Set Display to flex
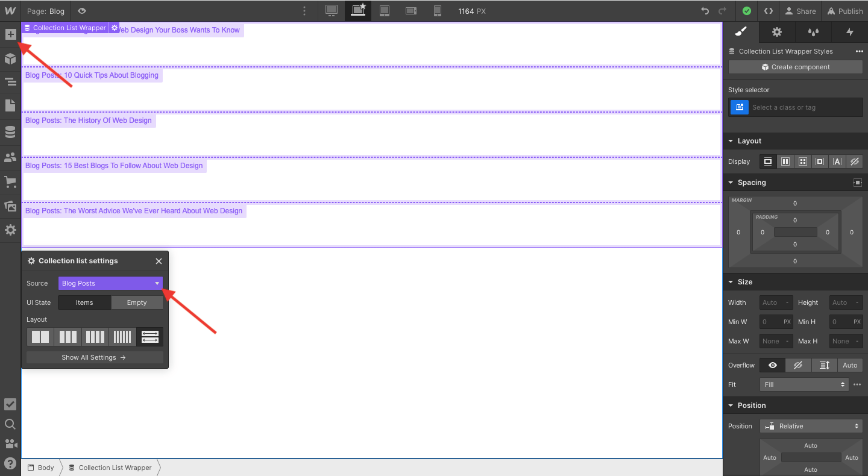Image resolution: width=868 pixels, height=476 pixels. point(785,161)
